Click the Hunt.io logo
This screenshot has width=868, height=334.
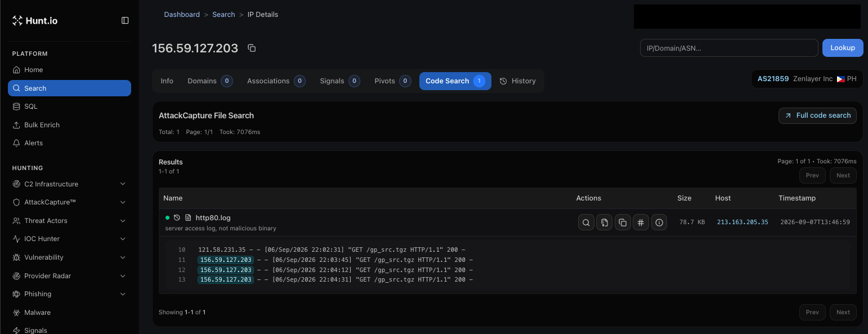35,21
